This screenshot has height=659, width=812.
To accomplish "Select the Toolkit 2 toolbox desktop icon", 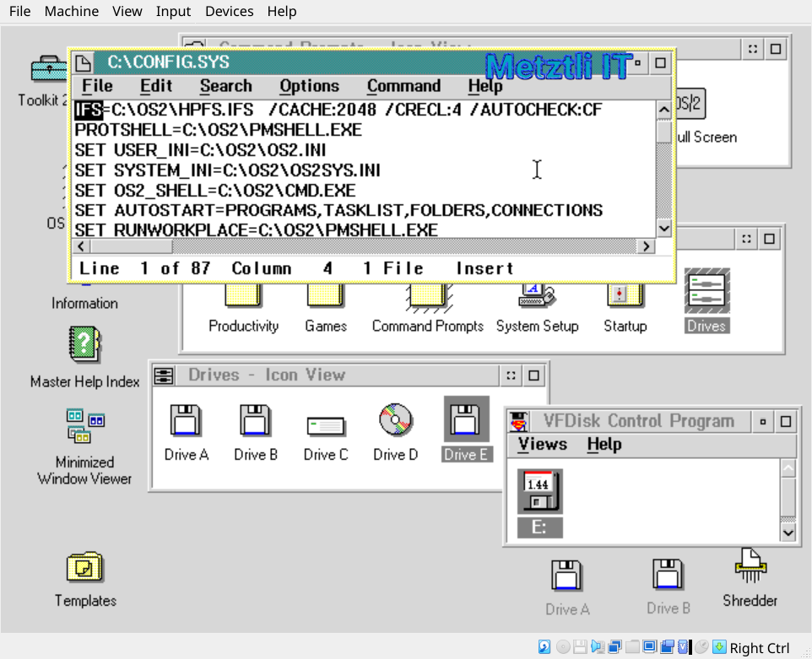I will tap(49, 70).
